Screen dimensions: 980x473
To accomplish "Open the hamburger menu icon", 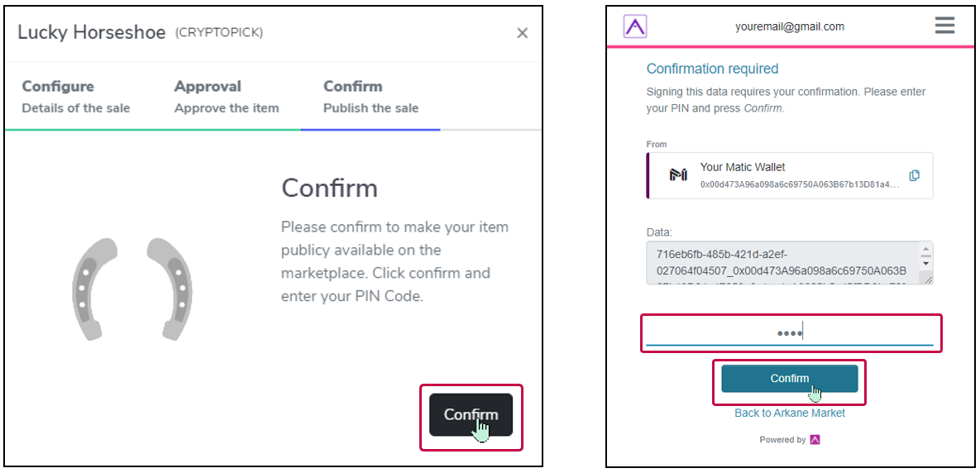I will [944, 26].
